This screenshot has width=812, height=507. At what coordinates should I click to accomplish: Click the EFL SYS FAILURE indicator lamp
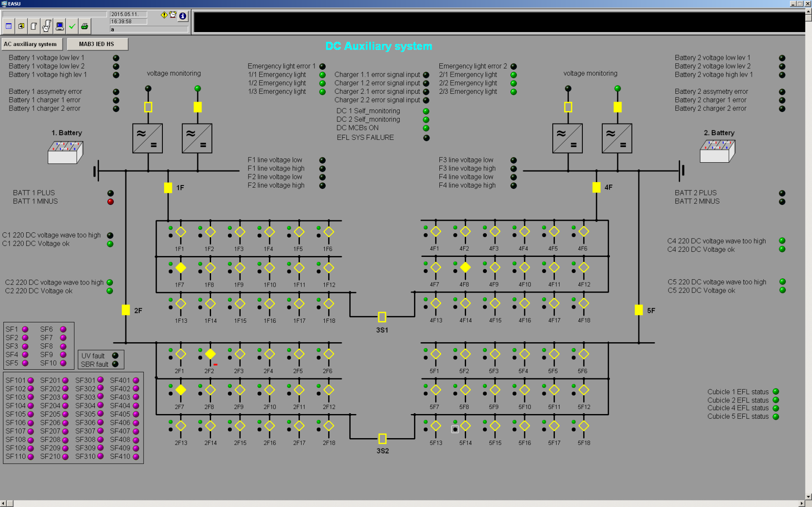pyautogui.click(x=426, y=138)
